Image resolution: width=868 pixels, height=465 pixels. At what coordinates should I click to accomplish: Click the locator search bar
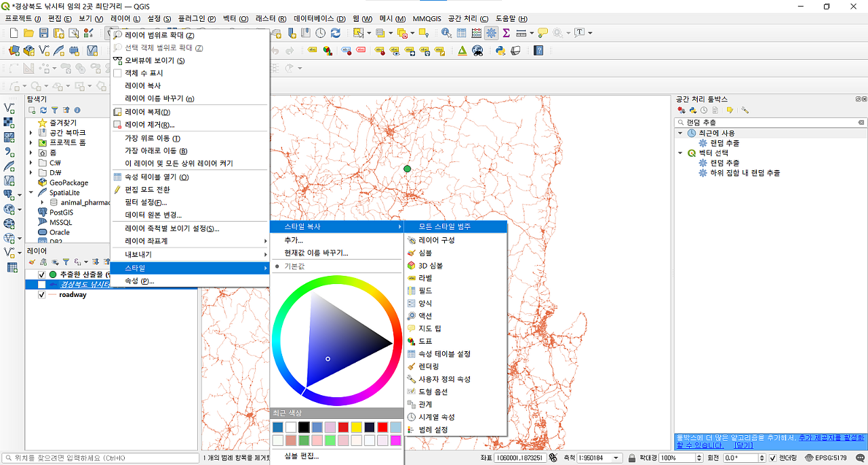click(100, 458)
